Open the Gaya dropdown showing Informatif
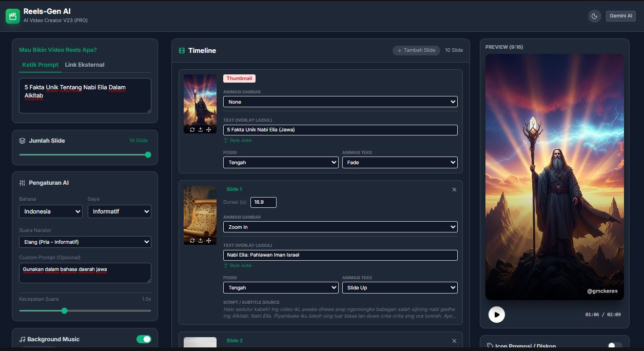The height and width of the screenshot is (351, 644). [120, 211]
